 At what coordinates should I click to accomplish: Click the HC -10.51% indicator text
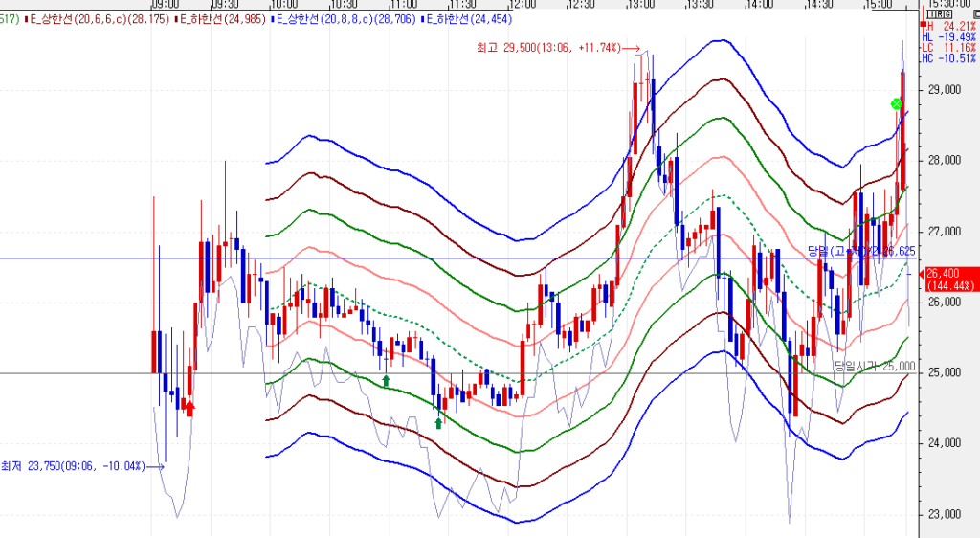pyautogui.click(x=948, y=57)
